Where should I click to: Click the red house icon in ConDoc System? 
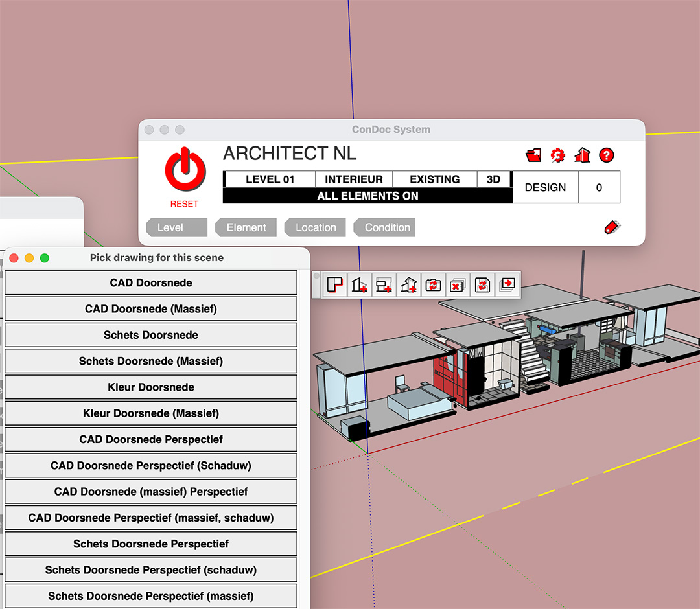coord(582,155)
